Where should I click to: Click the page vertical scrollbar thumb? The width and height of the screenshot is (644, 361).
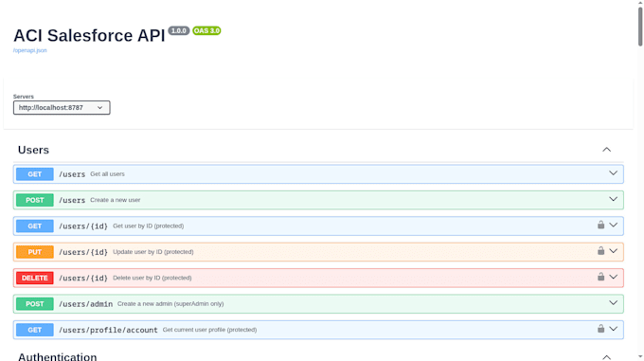(x=640, y=27)
